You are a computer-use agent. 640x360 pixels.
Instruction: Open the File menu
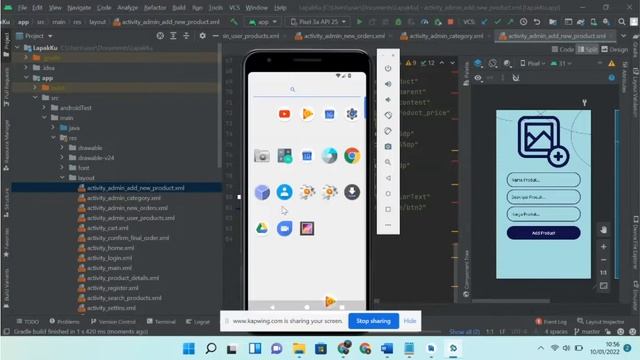(22, 7)
